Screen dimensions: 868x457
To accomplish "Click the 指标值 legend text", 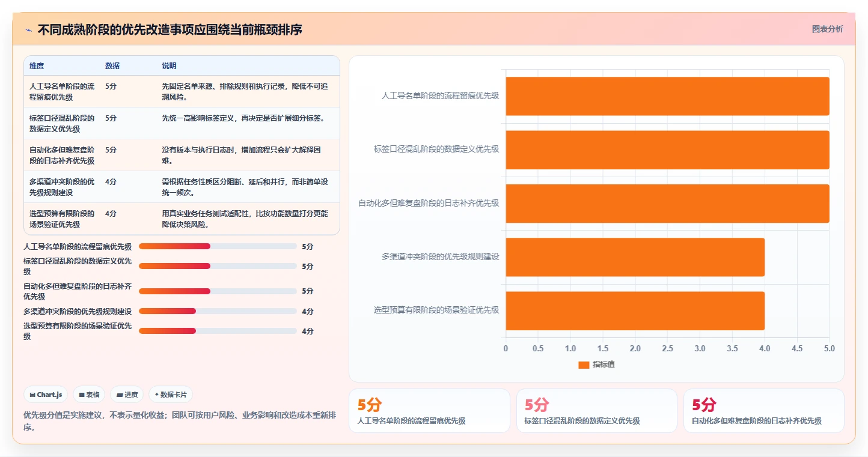I will point(604,365).
